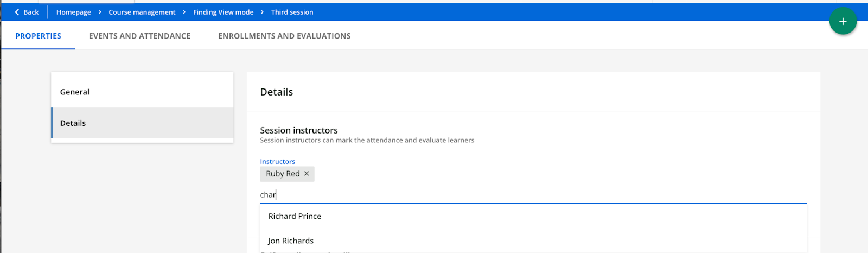
Task: Remove Ruby Red from instructors
Action: [307, 174]
